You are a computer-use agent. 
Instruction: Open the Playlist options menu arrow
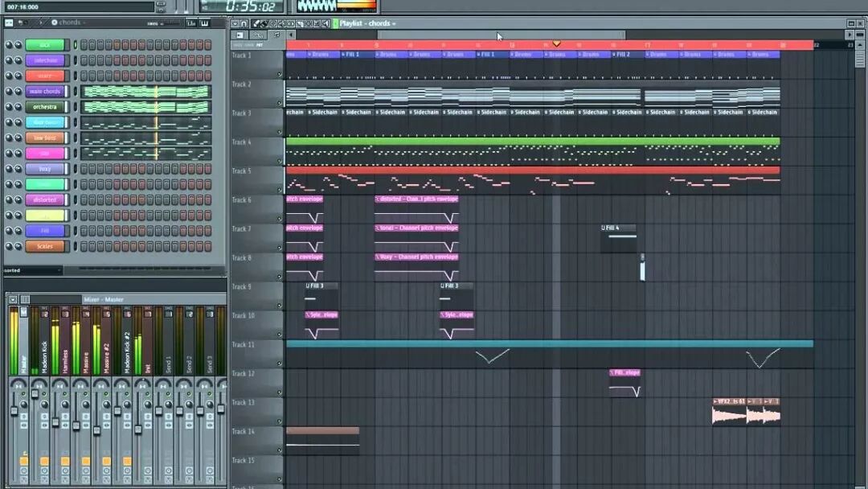[235, 23]
